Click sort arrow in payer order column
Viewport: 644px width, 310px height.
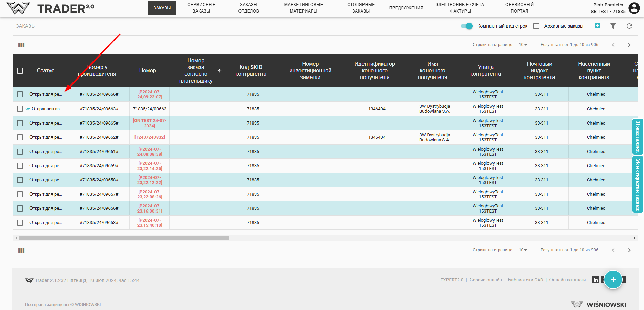pyautogui.click(x=220, y=71)
